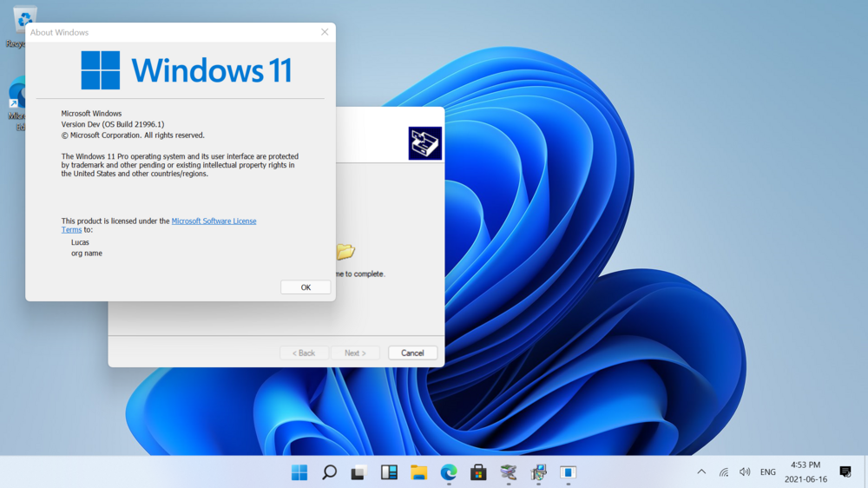Expand hidden system tray icons chevron

tap(701, 472)
